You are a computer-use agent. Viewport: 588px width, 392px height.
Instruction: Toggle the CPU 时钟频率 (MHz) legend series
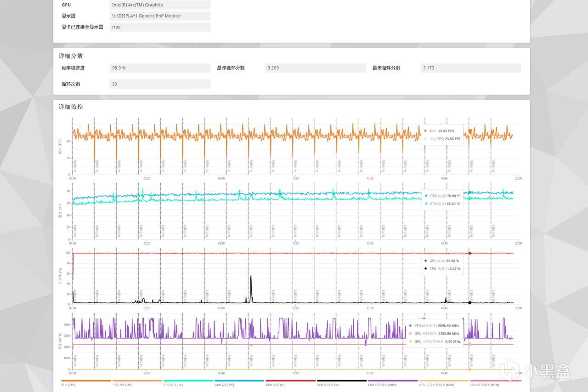[393, 383]
